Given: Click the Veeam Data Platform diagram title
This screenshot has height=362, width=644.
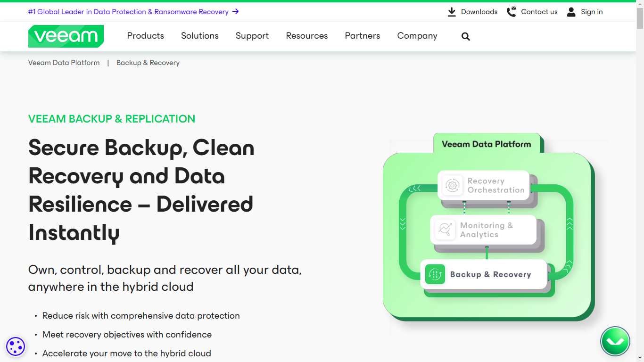Looking at the screenshot, I should (x=487, y=144).
